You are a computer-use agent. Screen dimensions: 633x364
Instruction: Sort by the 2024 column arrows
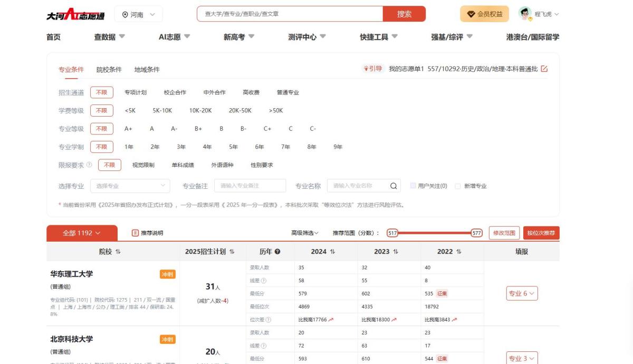[332, 252]
